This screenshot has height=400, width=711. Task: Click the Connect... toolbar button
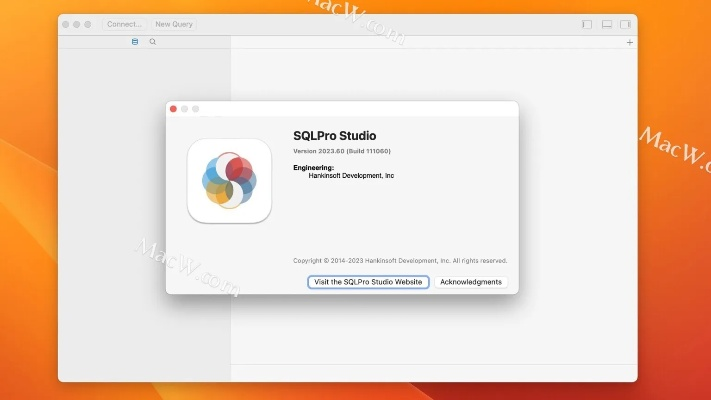(x=124, y=24)
